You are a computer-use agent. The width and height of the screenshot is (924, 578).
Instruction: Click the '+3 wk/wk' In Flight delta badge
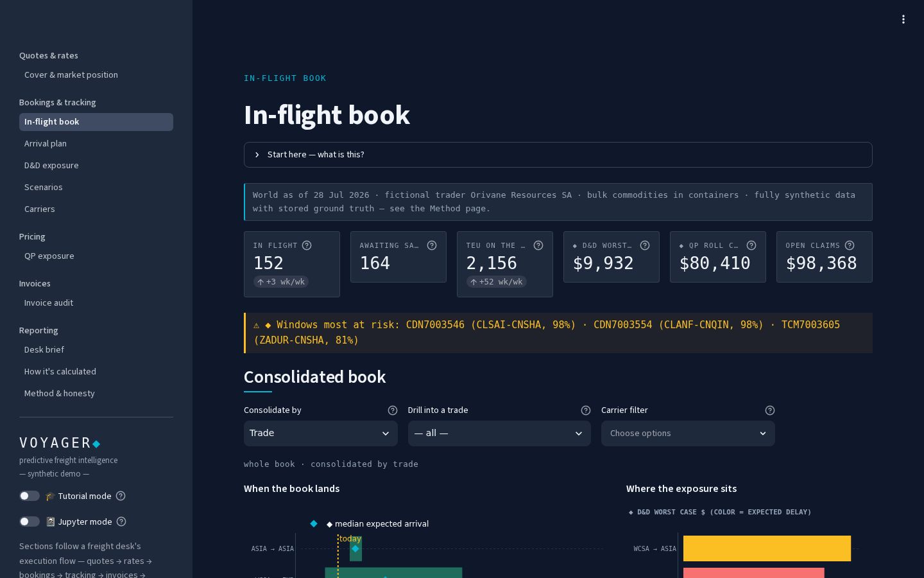(x=281, y=282)
